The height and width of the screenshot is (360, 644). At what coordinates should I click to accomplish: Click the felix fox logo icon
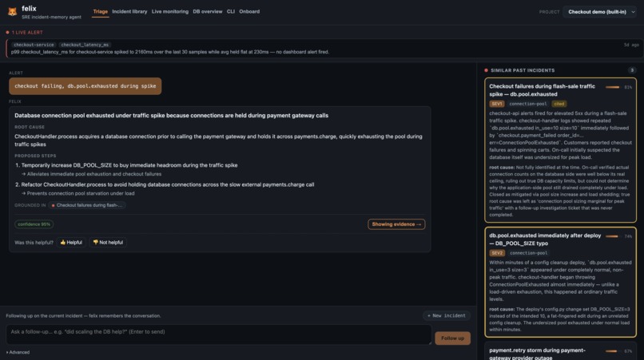click(12, 12)
